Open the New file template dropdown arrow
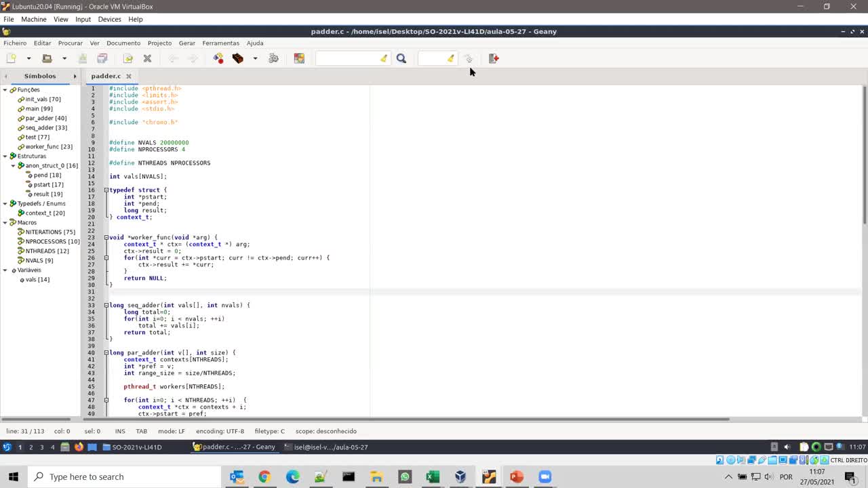The height and width of the screenshot is (488, 868). (x=28, y=58)
